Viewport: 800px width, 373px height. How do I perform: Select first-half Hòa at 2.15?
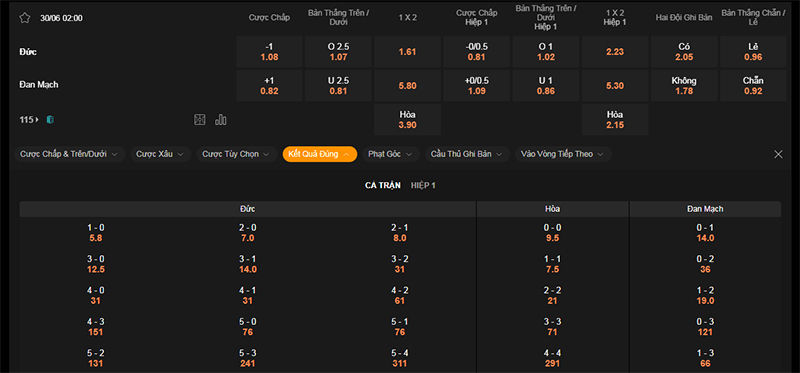coord(615,120)
